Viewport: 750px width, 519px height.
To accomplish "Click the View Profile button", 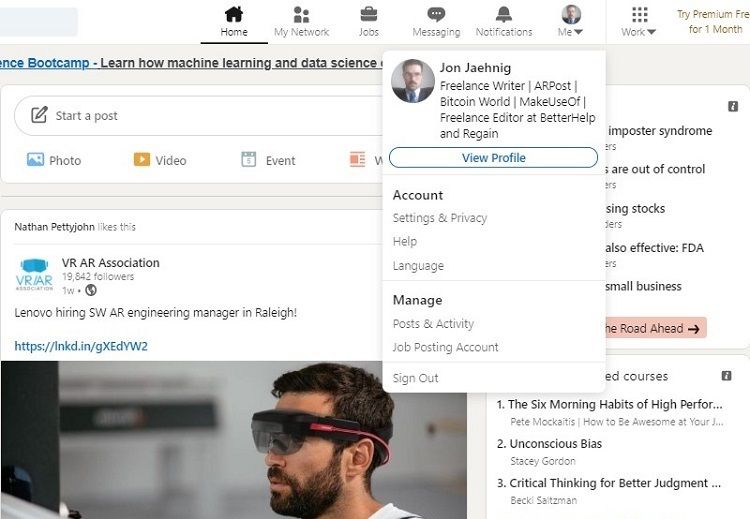I will 493,158.
